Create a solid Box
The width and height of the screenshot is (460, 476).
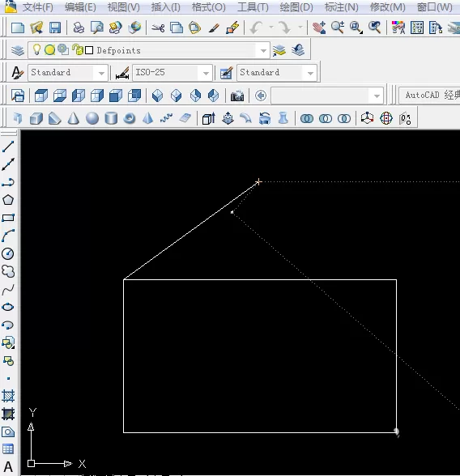click(36, 118)
